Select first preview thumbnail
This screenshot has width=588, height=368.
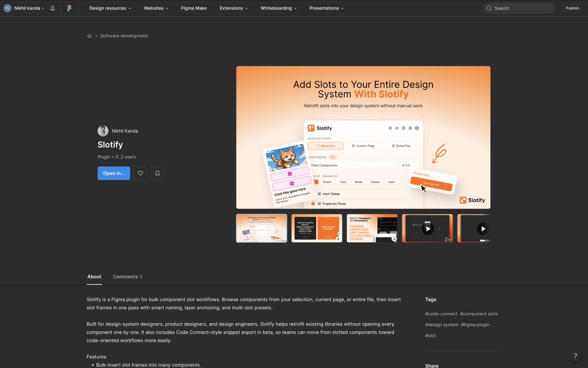[261, 228]
